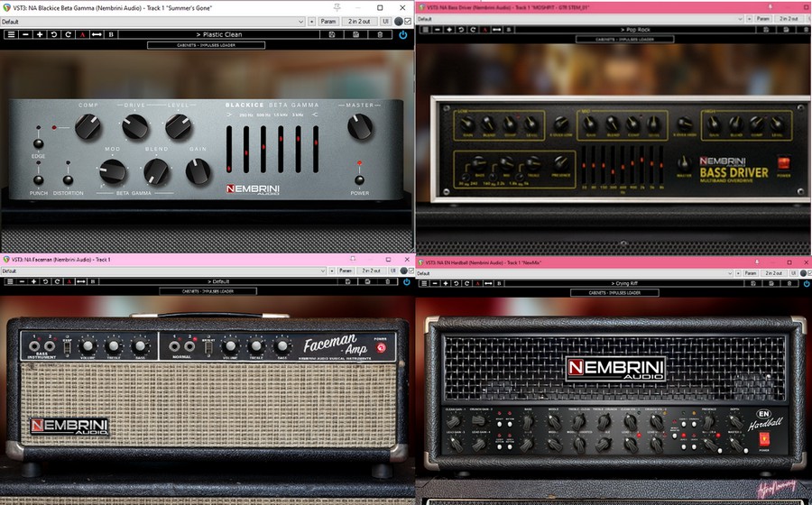Delete the preset with the Blackice trash icon
The height and width of the screenshot is (505, 812).
coord(380,34)
